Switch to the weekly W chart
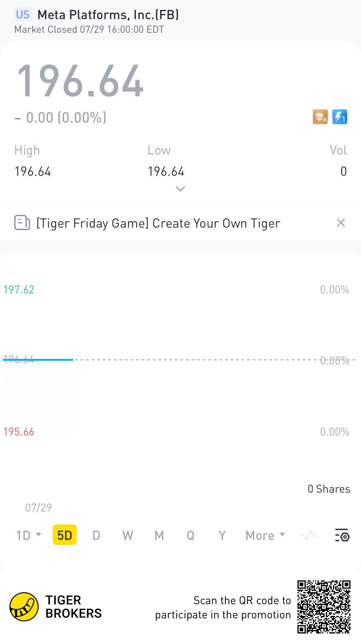This screenshot has width=361, height=644. 128,535
